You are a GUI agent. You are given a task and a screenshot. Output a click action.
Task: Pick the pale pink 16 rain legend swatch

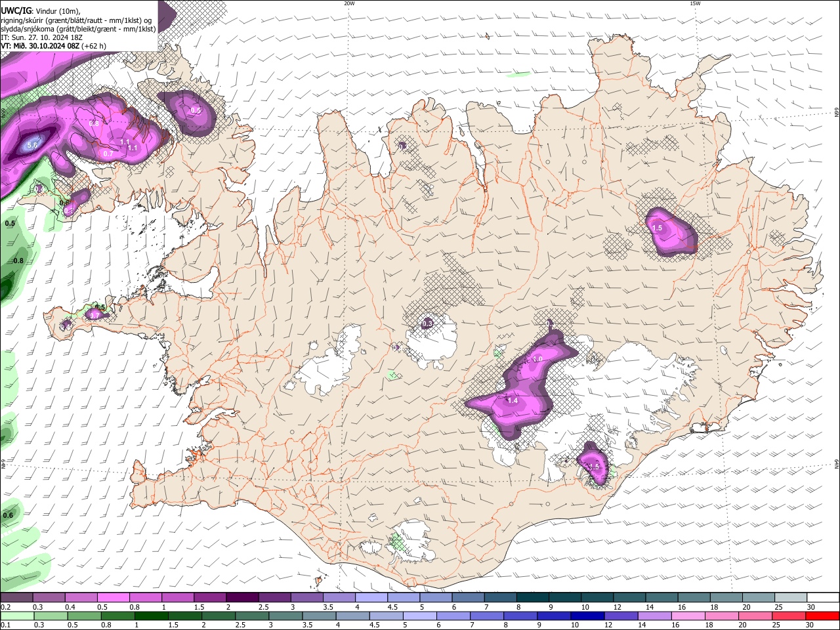(x=688, y=616)
